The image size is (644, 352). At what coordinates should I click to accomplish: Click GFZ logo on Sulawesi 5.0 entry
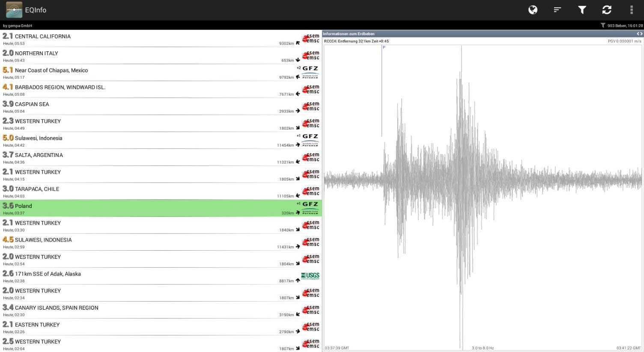click(310, 140)
